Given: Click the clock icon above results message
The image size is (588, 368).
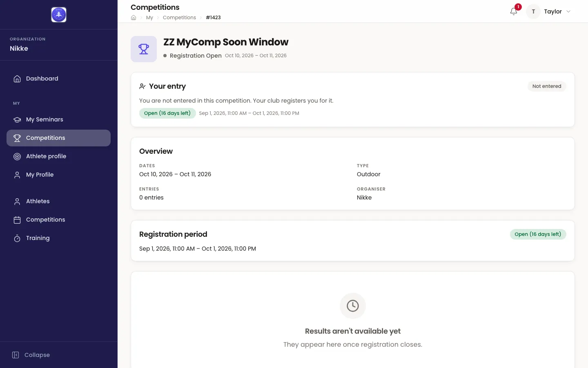Looking at the screenshot, I should tap(353, 306).
